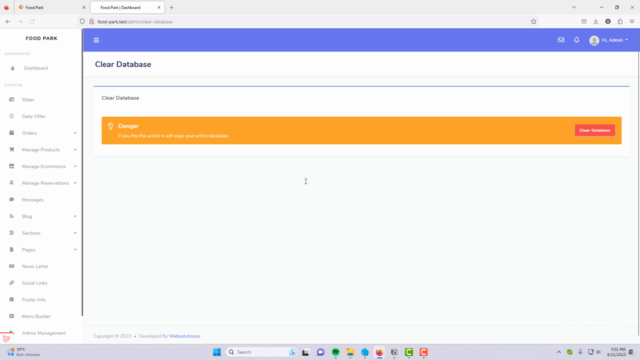640x360 pixels.
Task: Open the Dashboard menu item
Action: pos(41,68)
